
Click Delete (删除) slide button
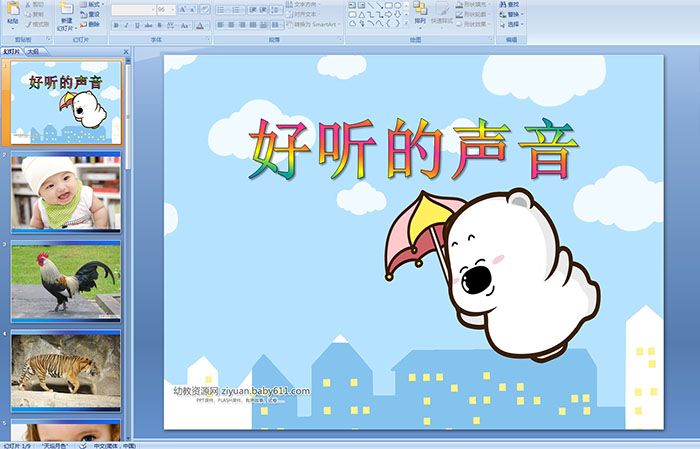pos(90,24)
